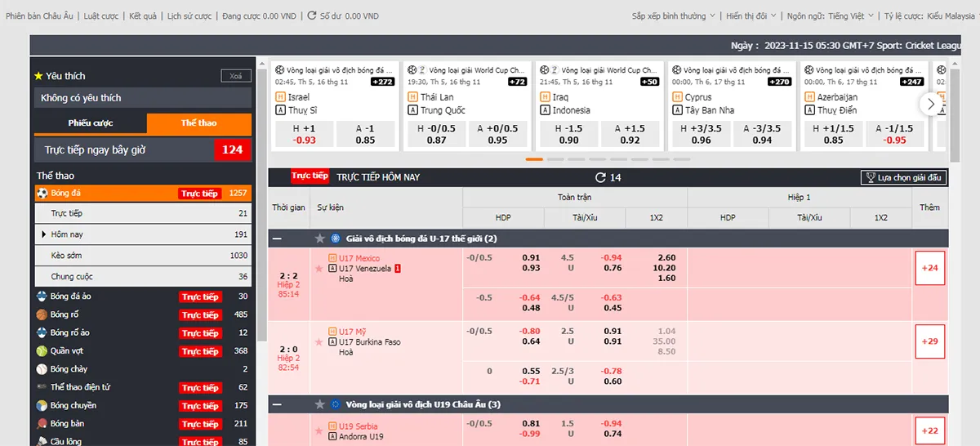The height and width of the screenshot is (446, 980).
Task: Favorite the U-17 world championship league star
Action: tap(320, 239)
